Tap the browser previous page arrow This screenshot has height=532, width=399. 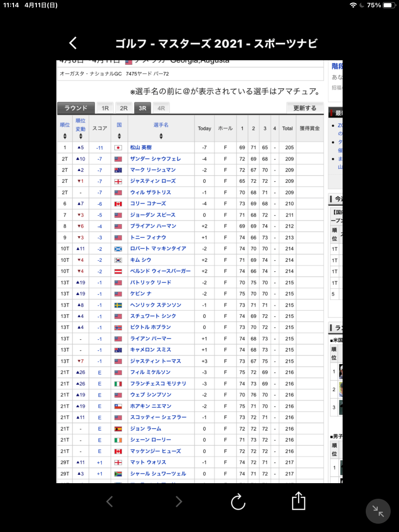click(109, 501)
